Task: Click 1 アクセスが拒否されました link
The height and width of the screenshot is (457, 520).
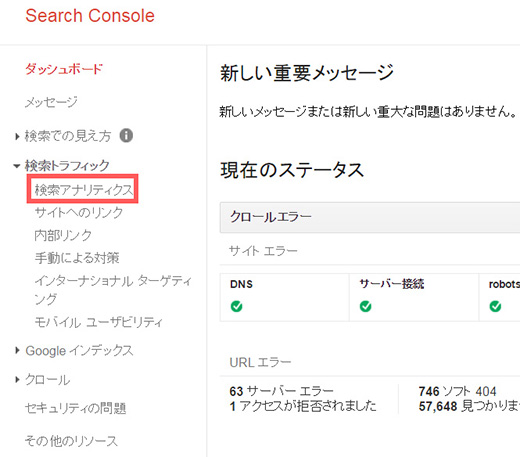Action: [303, 406]
